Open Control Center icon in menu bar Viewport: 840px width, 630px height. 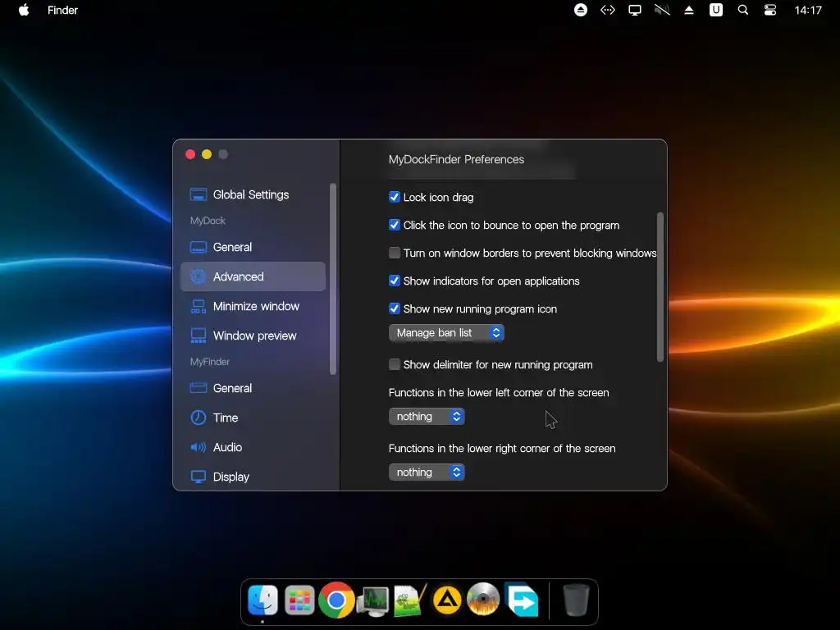(x=770, y=10)
